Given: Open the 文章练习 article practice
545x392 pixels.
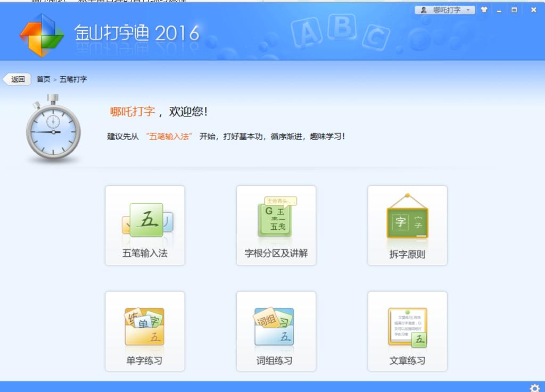Looking at the screenshot, I should click(x=407, y=331).
